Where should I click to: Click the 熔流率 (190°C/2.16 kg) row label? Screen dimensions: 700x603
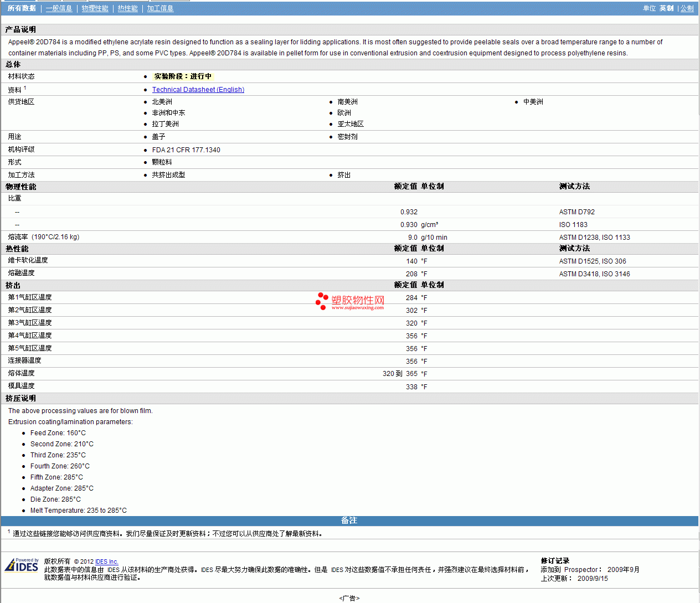click(44, 237)
